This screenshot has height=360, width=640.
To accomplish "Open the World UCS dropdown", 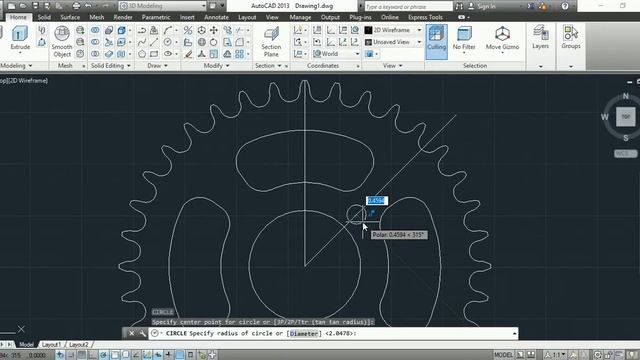I will point(336,54).
